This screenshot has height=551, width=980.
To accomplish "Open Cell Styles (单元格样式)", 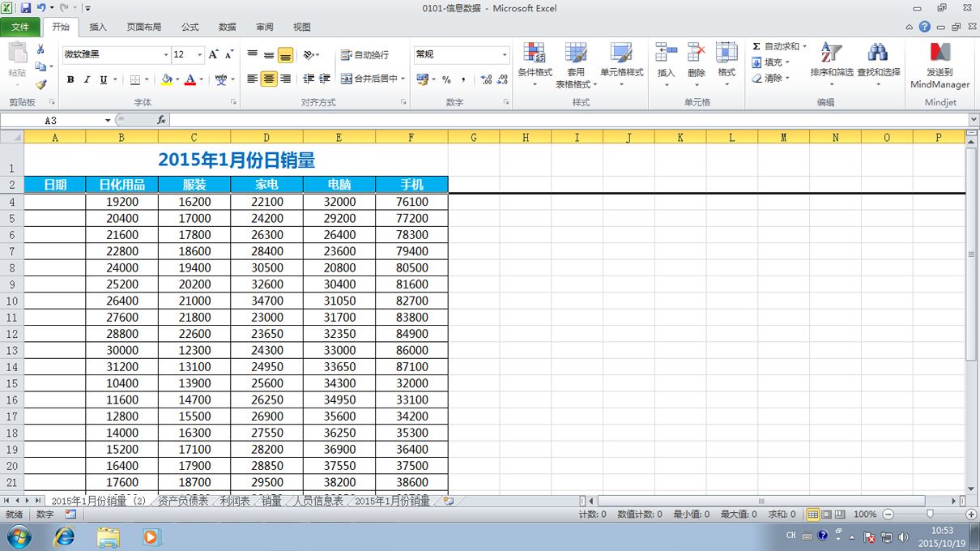I will click(x=621, y=64).
